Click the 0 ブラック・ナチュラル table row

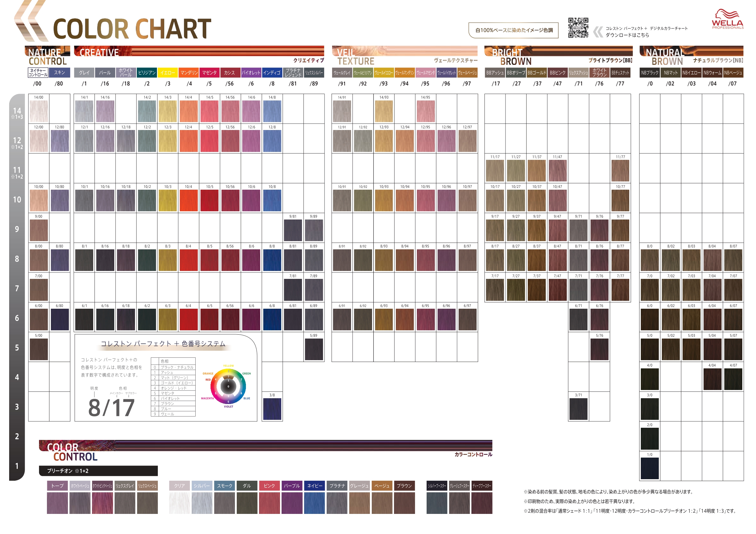[173, 367]
